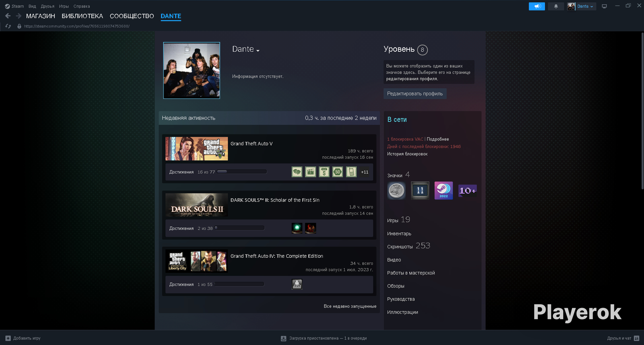Switch to the МАГАЗИН tab
This screenshot has width=644, height=345.
coord(41,16)
